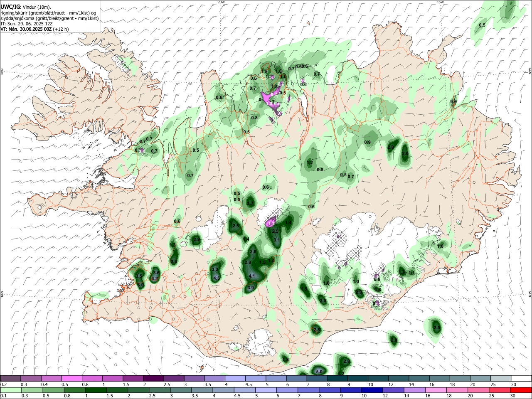This screenshot has height=399, width=532.
Task: Click the 2.2 precipitation value on the map
Action: click(x=197, y=240)
